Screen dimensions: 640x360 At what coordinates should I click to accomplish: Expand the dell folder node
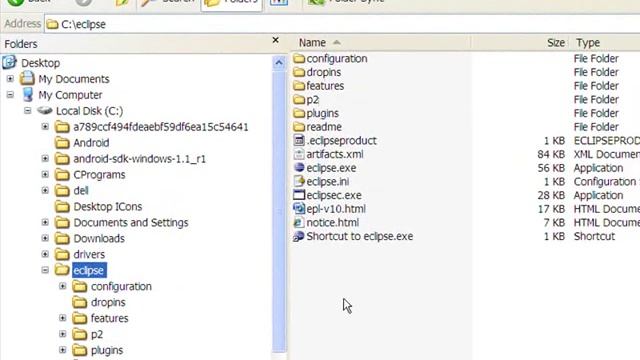[45, 190]
